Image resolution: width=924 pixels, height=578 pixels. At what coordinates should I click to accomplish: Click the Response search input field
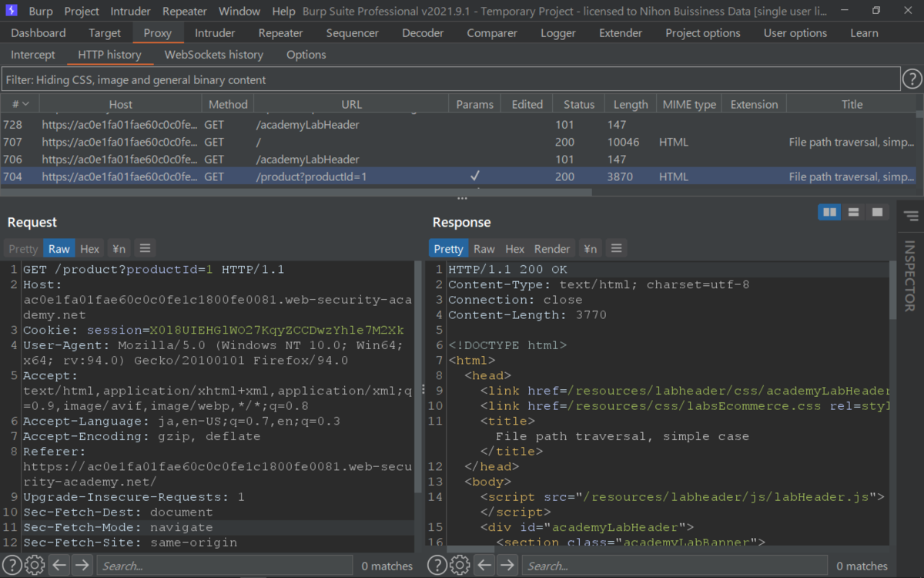point(675,566)
